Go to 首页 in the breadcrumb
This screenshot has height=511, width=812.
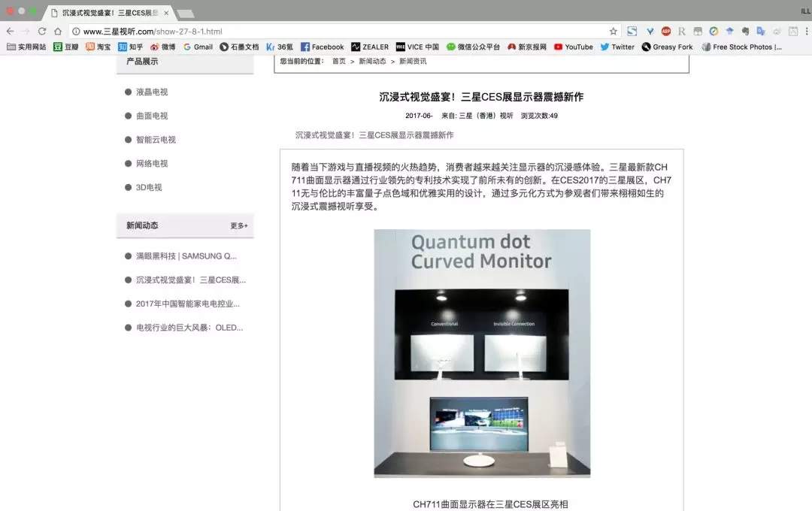[338, 61]
